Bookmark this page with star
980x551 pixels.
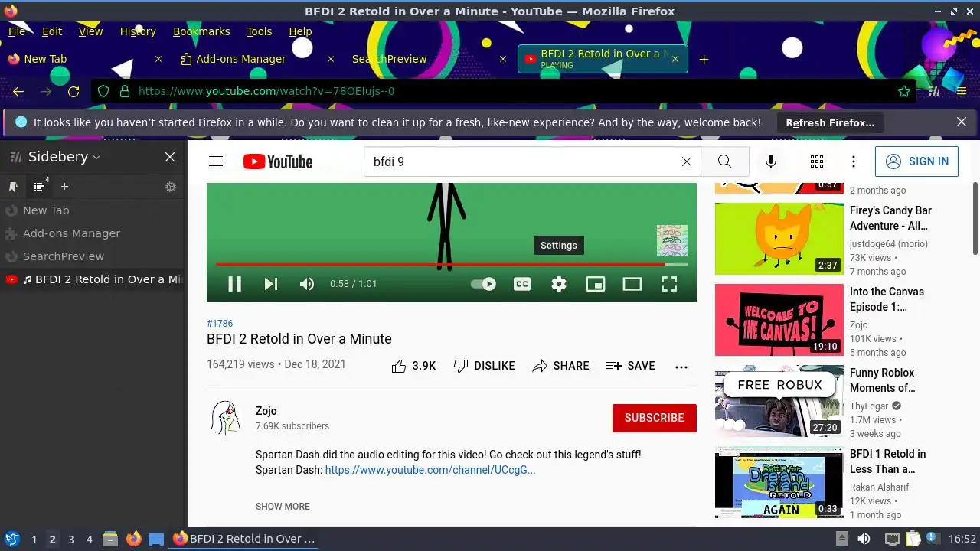904,91
